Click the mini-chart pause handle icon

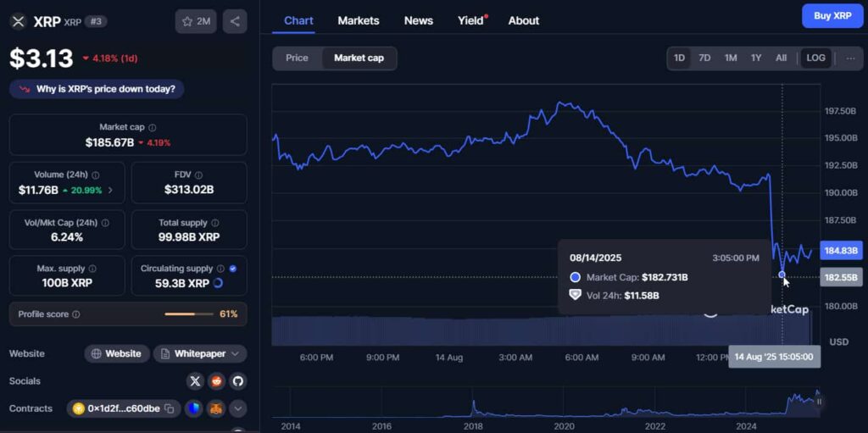click(x=819, y=402)
